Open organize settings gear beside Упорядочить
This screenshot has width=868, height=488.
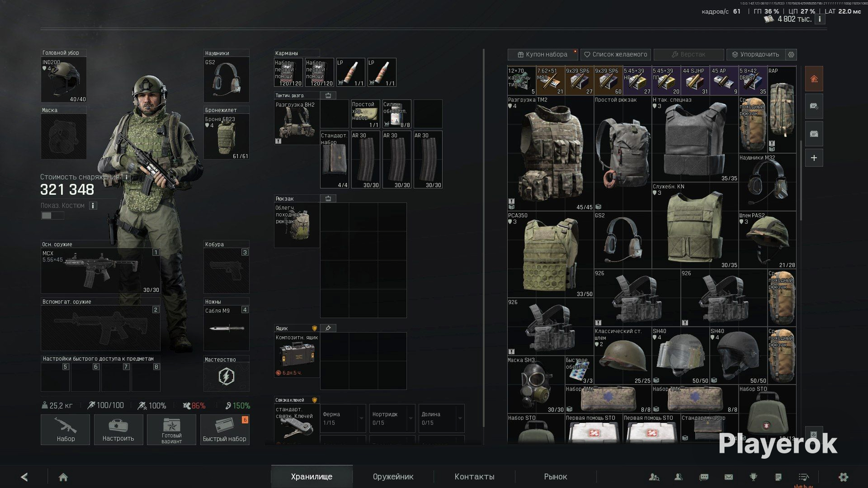click(791, 55)
